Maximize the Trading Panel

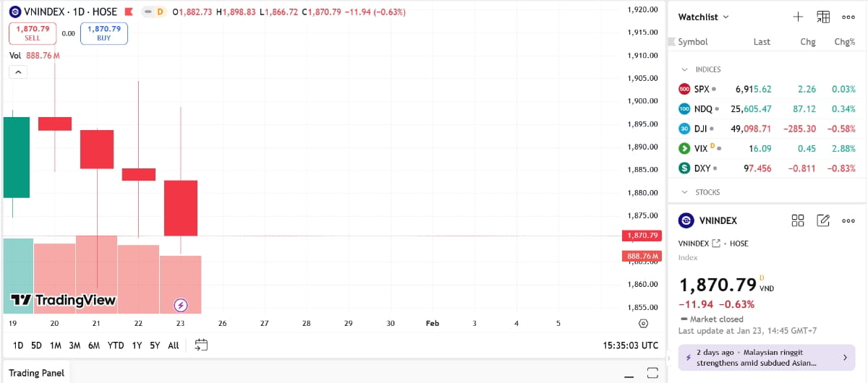tap(652, 373)
